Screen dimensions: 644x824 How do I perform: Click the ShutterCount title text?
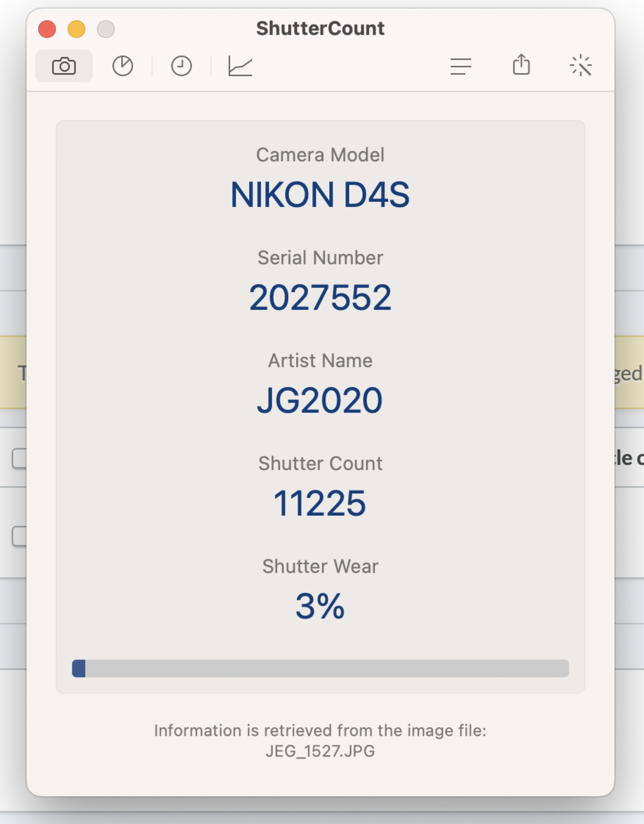point(321,27)
